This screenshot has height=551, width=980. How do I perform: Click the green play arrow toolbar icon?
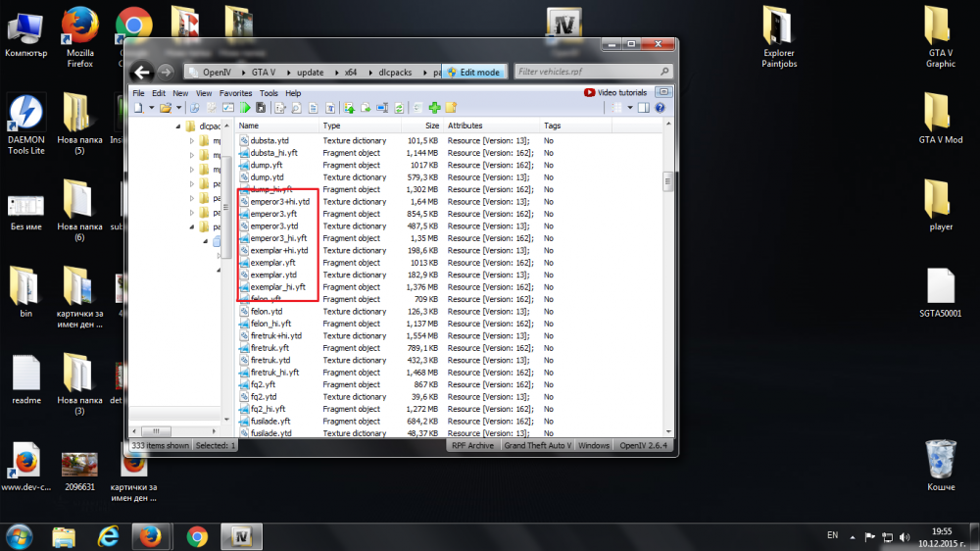[x=245, y=108]
